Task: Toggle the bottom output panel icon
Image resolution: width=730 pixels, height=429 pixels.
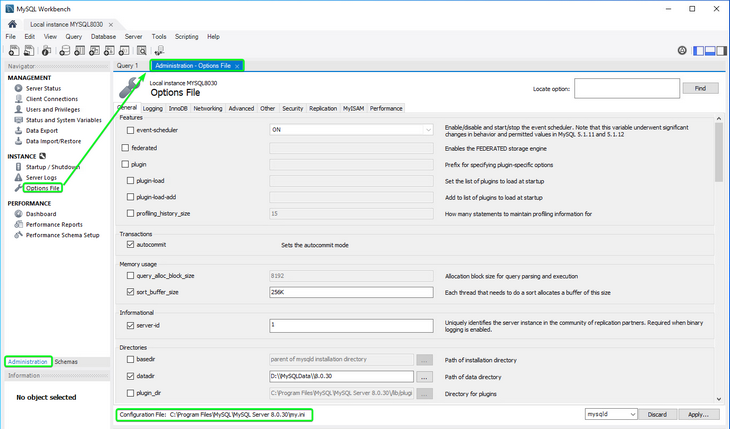Action: pos(710,51)
